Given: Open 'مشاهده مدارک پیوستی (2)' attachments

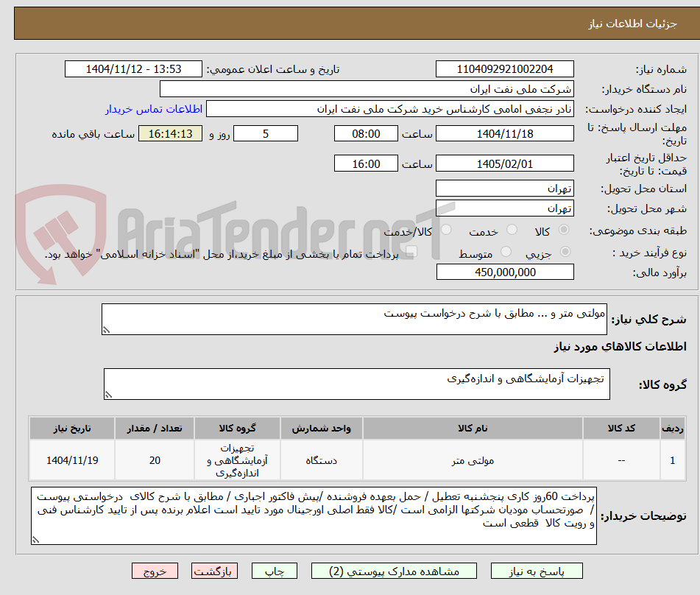Looking at the screenshot, I should point(394,571).
